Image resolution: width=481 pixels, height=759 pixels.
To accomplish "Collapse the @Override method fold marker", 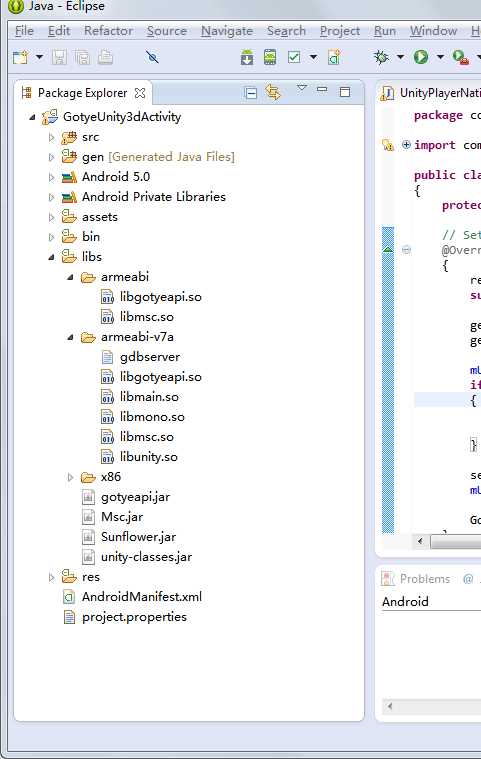I will point(406,250).
